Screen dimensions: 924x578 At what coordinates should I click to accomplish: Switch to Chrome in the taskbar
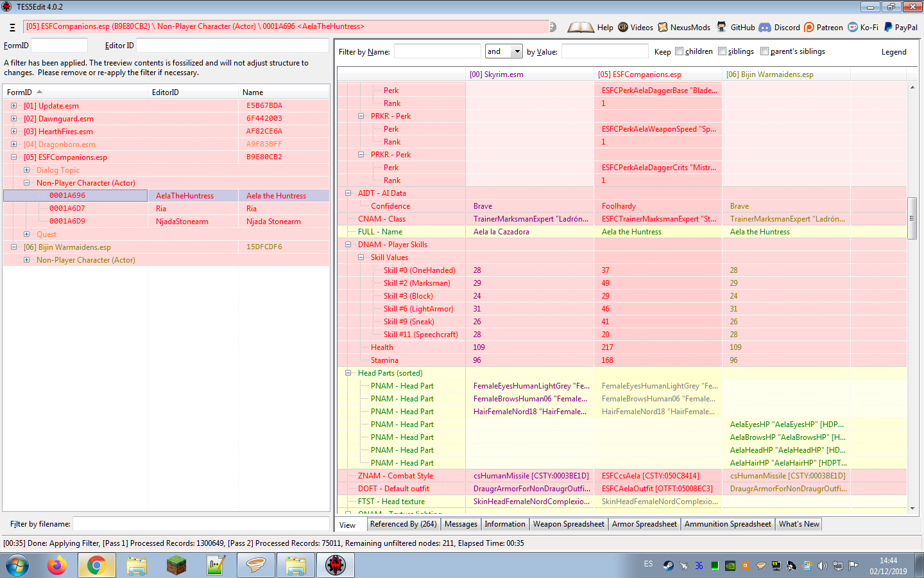tap(96, 566)
